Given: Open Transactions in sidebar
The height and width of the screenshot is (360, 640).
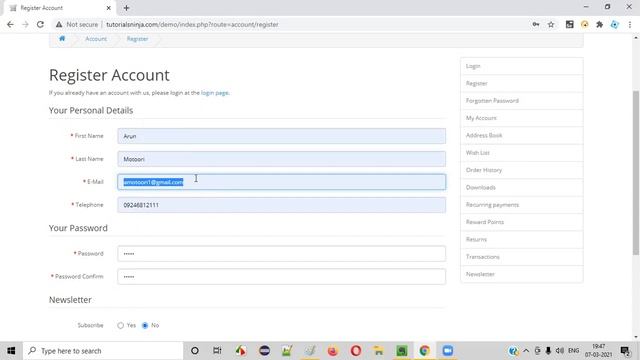Looking at the screenshot, I should coord(522,257).
